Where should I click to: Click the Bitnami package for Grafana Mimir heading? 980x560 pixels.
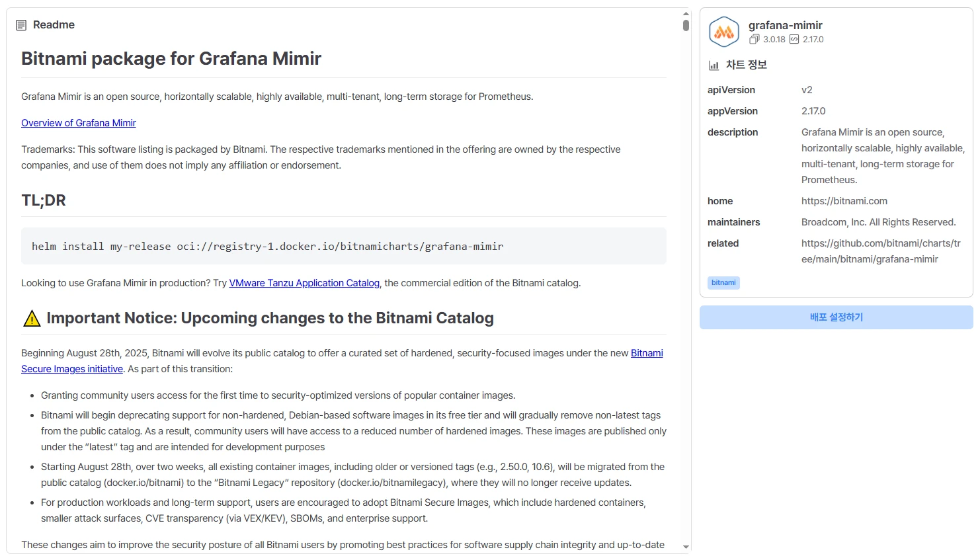pyautogui.click(x=171, y=59)
